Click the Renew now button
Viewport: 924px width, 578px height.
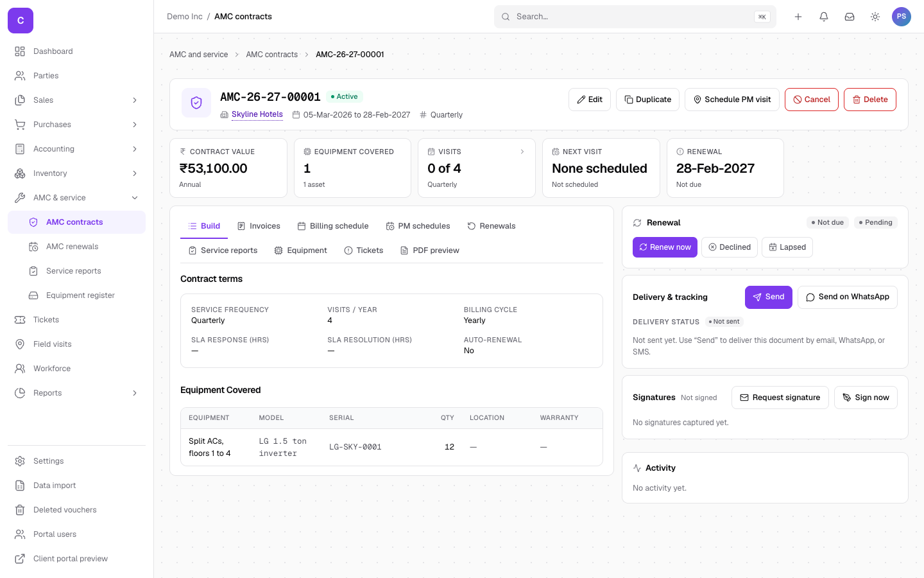665,247
